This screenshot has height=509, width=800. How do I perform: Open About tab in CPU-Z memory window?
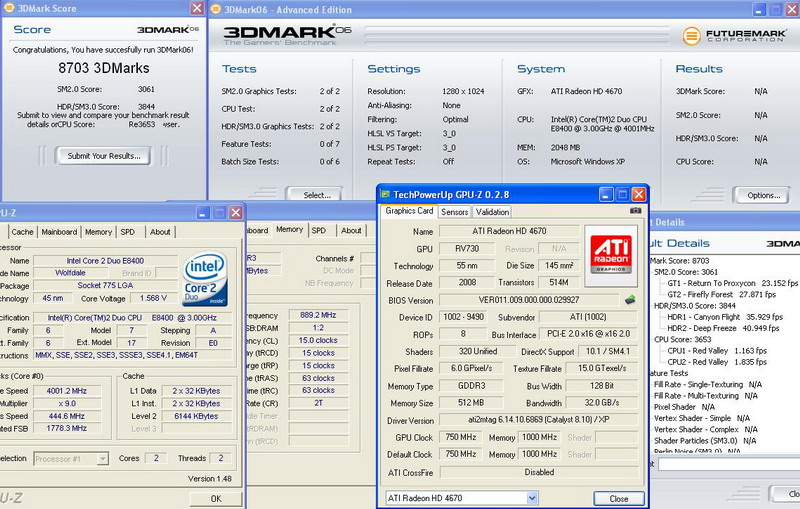(x=351, y=231)
